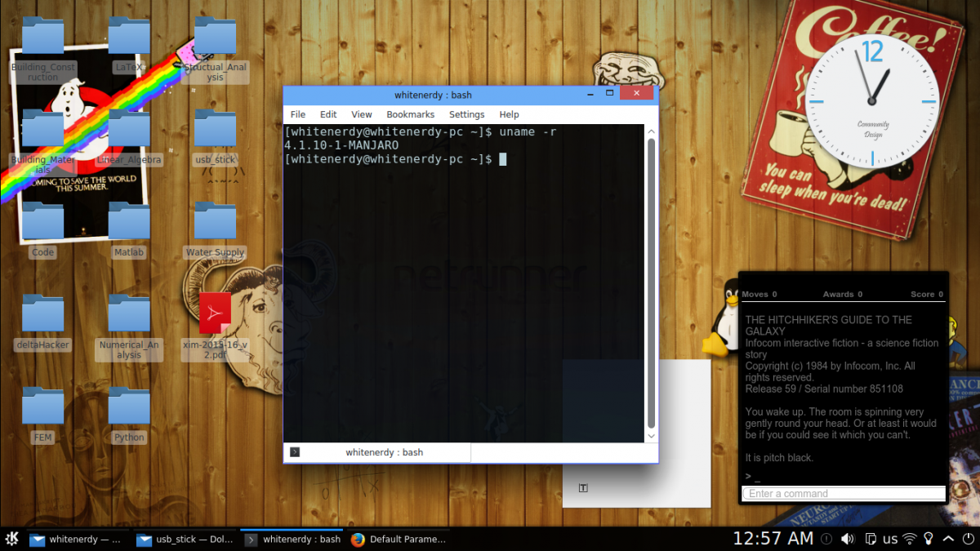Screen dimensions: 980x551
Task: Click the Konsole scrollbar down arrow
Action: pos(651,437)
